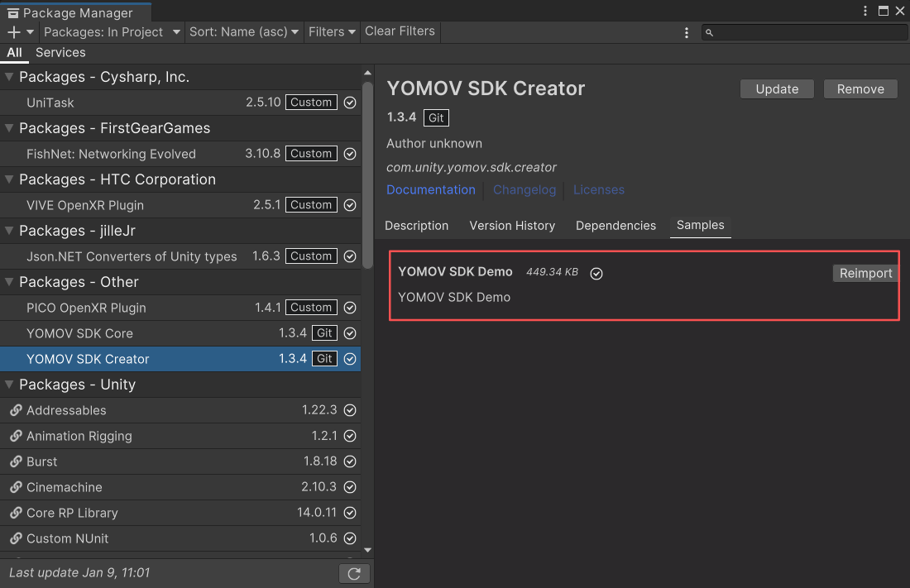
Task: Switch to the Description tab
Action: pos(416,226)
